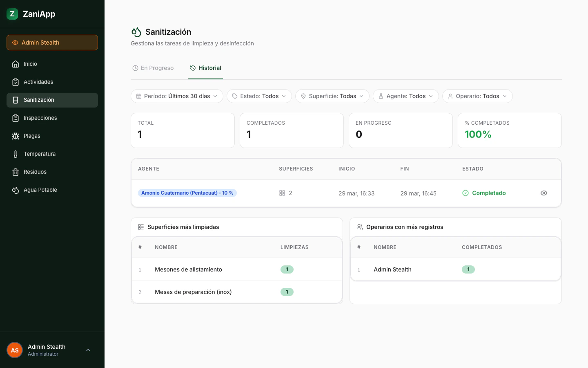Toggle the Admin Stealth mode banner
This screenshot has width=588, height=368.
coord(52,43)
